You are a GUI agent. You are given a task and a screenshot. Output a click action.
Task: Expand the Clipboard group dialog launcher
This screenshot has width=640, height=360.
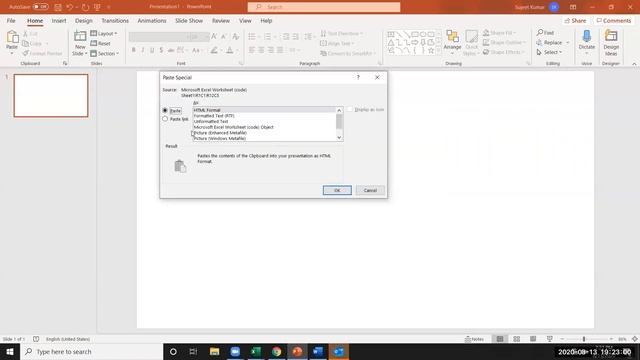(65, 63)
